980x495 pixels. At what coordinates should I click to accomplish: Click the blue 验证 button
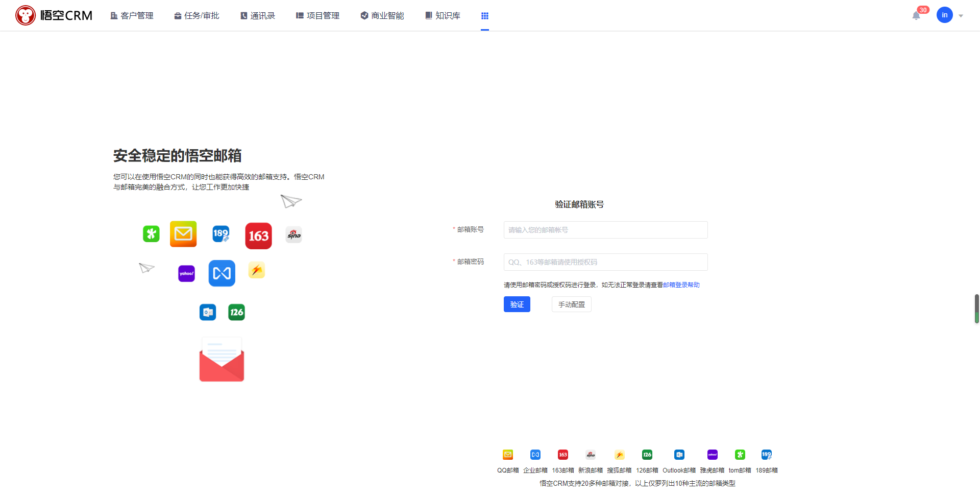(x=517, y=304)
